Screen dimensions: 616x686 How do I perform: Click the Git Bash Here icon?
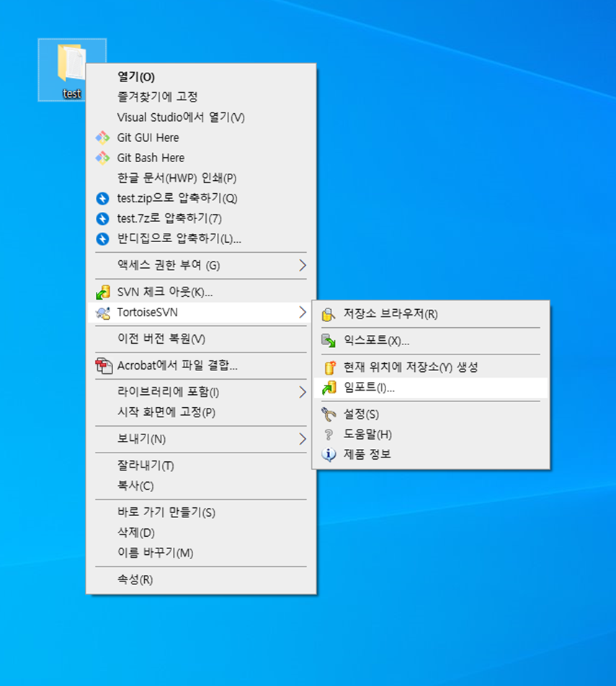point(102,158)
